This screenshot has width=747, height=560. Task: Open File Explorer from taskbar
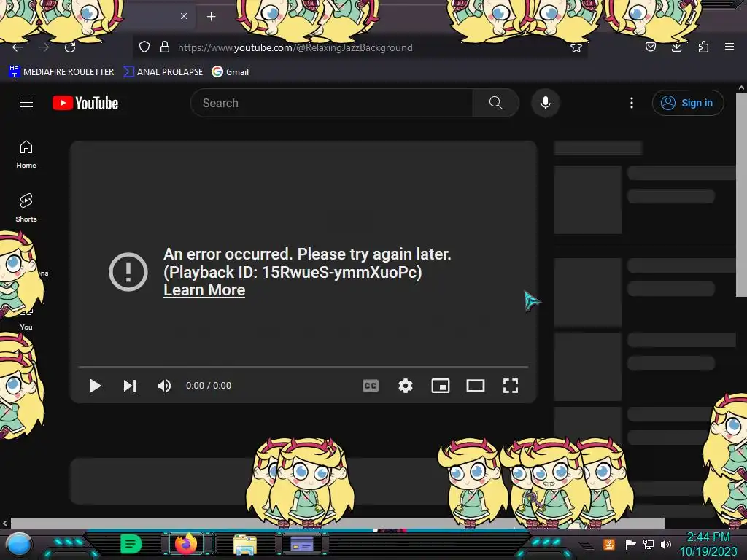245,544
